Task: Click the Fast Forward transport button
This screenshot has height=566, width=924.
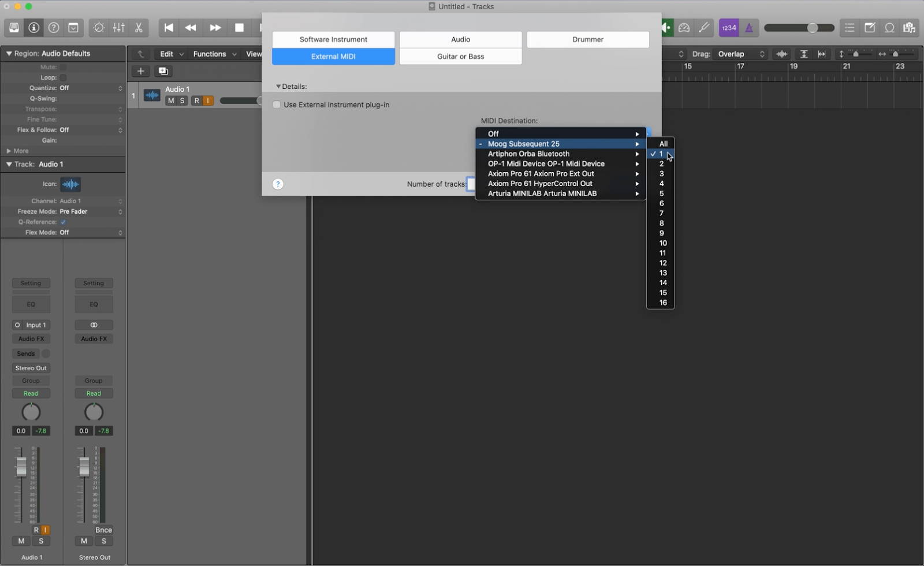Action: (215, 28)
